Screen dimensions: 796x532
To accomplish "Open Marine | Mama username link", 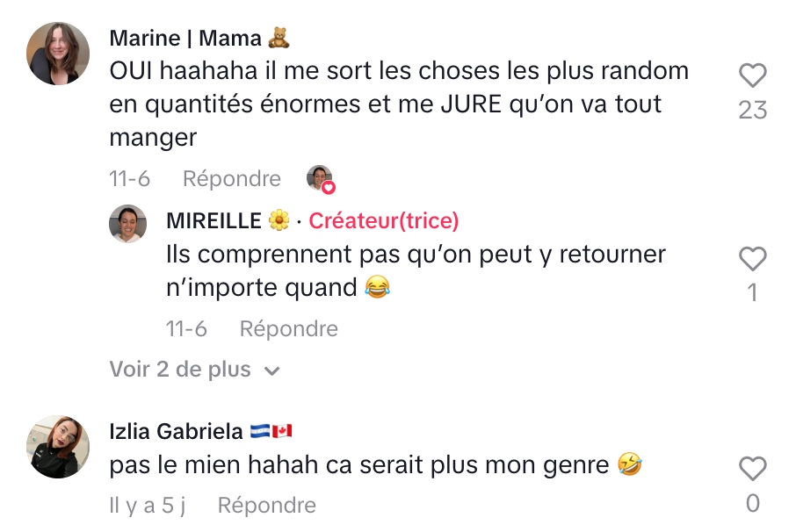I will pyautogui.click(x=185, y=39).
